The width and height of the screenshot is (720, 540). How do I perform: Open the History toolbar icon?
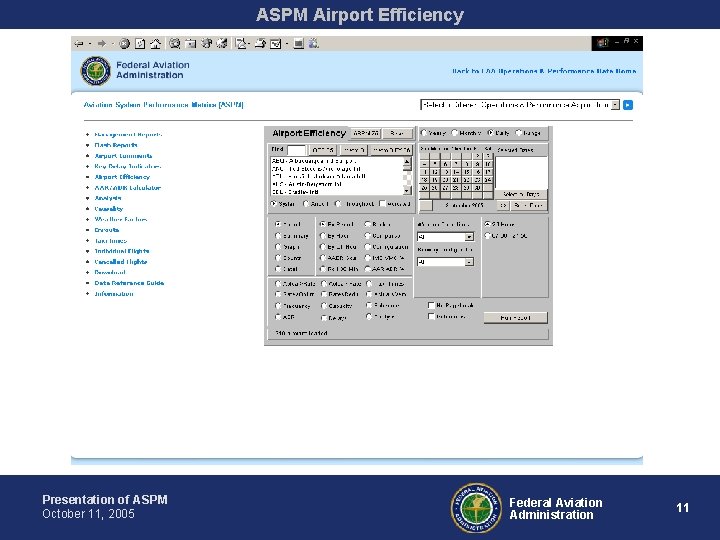coord(222,44)
